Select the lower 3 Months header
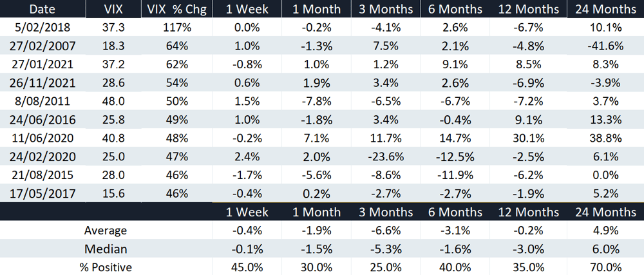644x275 pixels. (x=386, y=212)
